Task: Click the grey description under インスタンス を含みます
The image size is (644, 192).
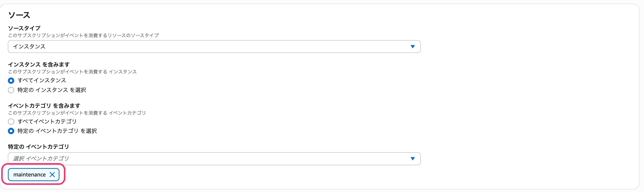Action: point(72,72)
